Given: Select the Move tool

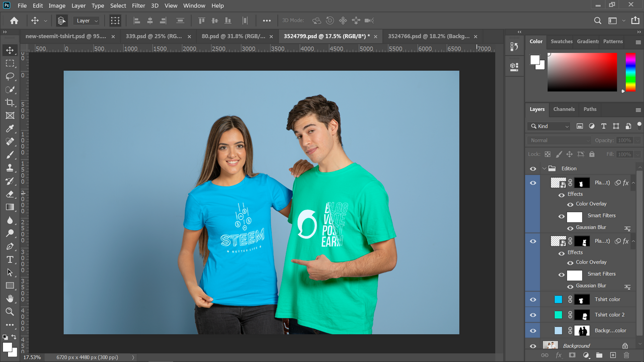Looking at the screenshot, I should (x=10, y=50).
